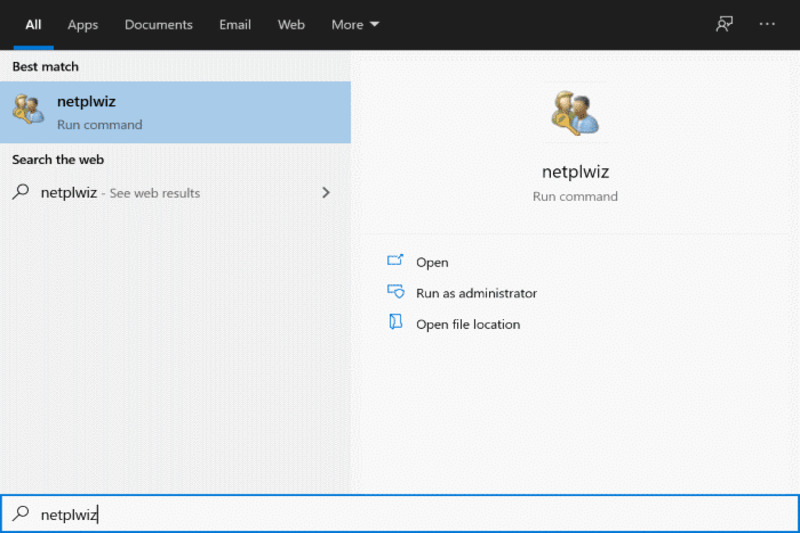The height and width of the screenshot is (533, 800).
Task: Select the All results tab
Action: (33, 25)
